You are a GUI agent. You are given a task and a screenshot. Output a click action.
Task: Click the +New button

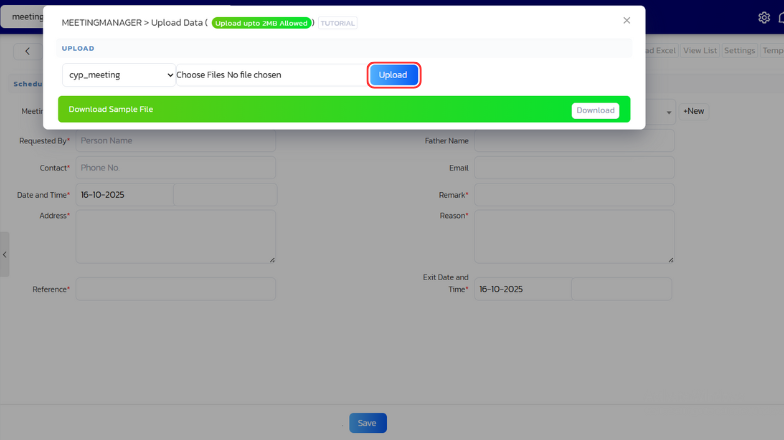point(694,111)
